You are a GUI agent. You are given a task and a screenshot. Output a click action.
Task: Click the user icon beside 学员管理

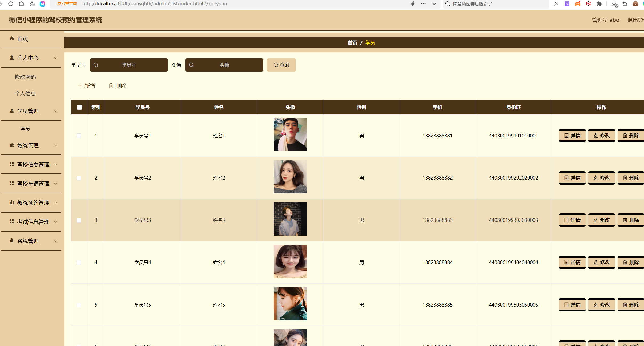(x=11, y=111)
